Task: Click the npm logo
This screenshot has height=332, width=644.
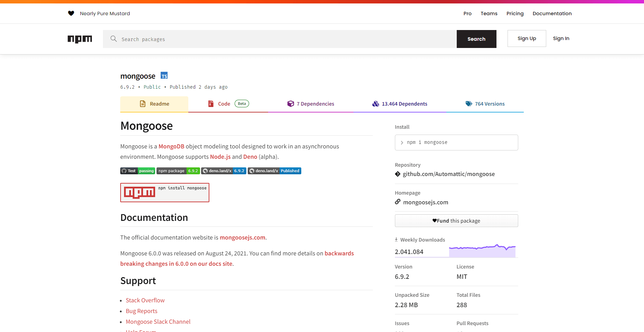Action: click(80, 39)
